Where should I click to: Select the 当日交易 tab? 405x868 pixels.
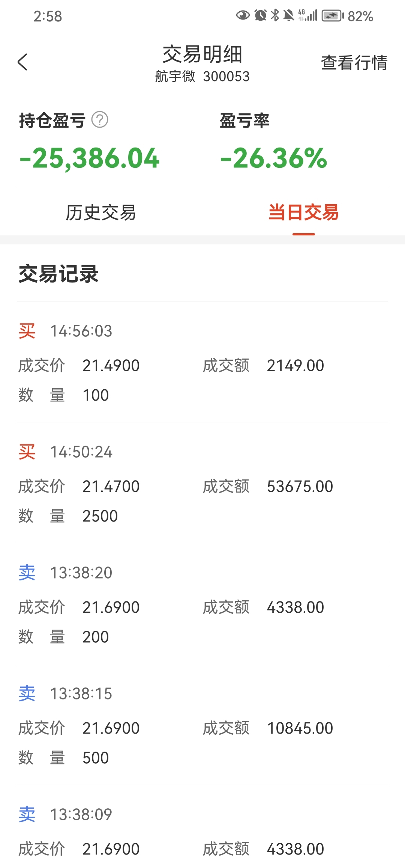[303, 212]
